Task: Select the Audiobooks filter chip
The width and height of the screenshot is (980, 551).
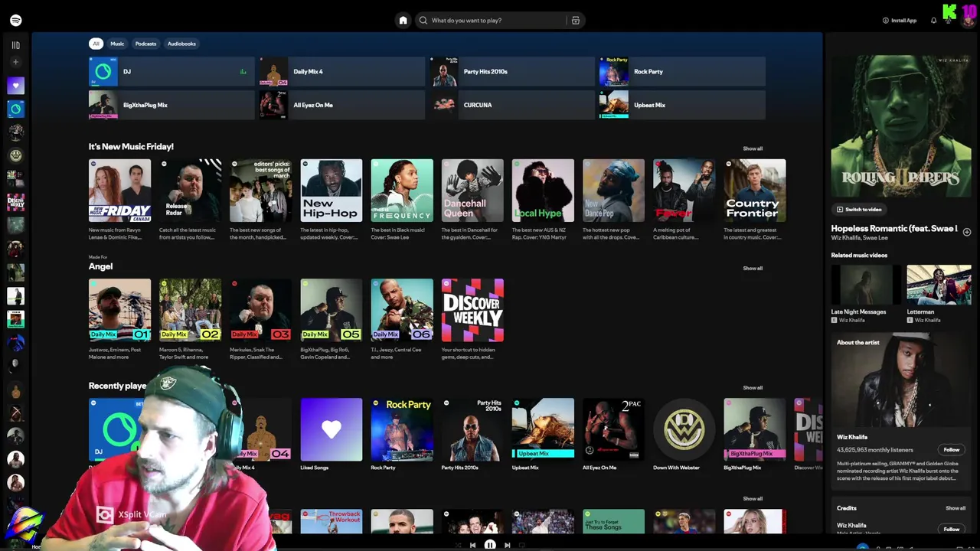Action: pyautogui.click(x=181, y=44)
